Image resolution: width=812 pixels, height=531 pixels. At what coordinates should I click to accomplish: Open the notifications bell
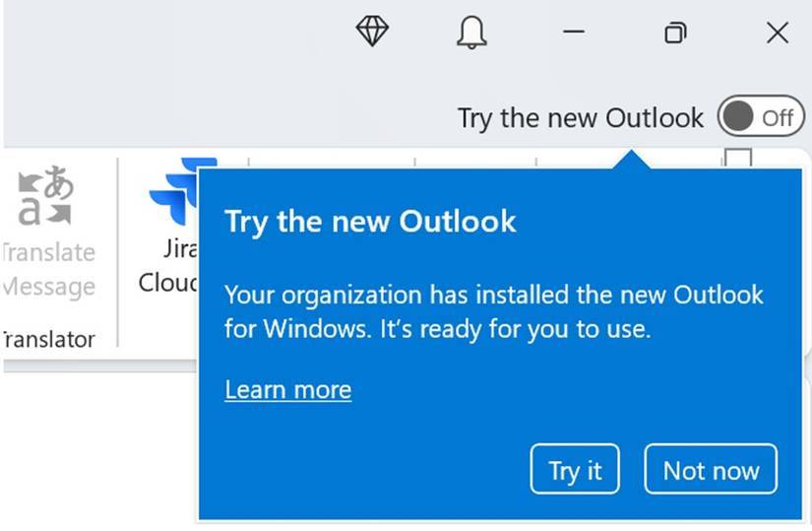(472, 33)
